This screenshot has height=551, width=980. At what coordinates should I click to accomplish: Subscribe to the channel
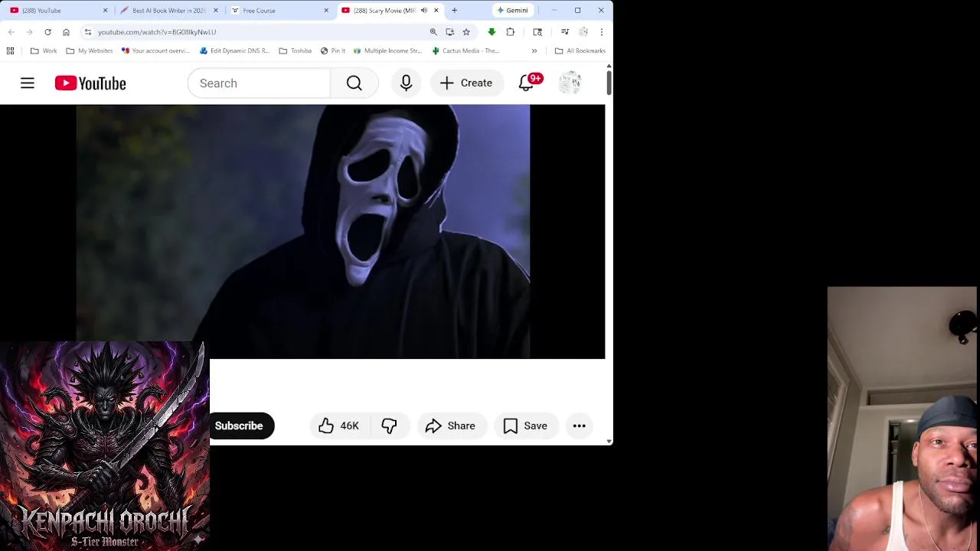tap(239, 425)
